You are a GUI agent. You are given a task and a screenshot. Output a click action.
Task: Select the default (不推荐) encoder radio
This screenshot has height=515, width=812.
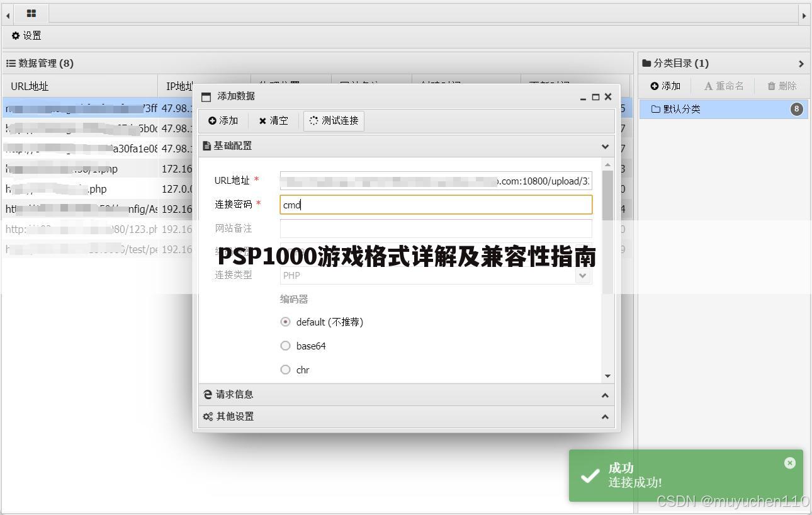pos(285,322)
